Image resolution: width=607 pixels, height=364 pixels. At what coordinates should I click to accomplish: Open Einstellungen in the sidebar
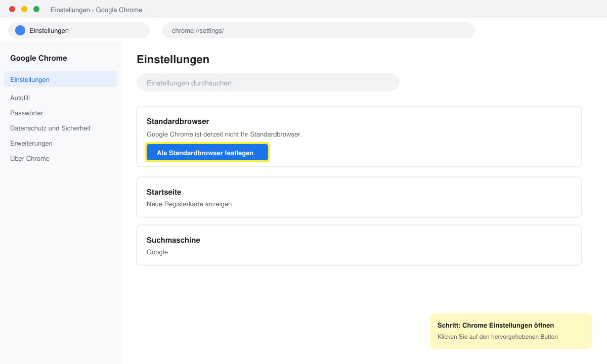click(61, 79)
